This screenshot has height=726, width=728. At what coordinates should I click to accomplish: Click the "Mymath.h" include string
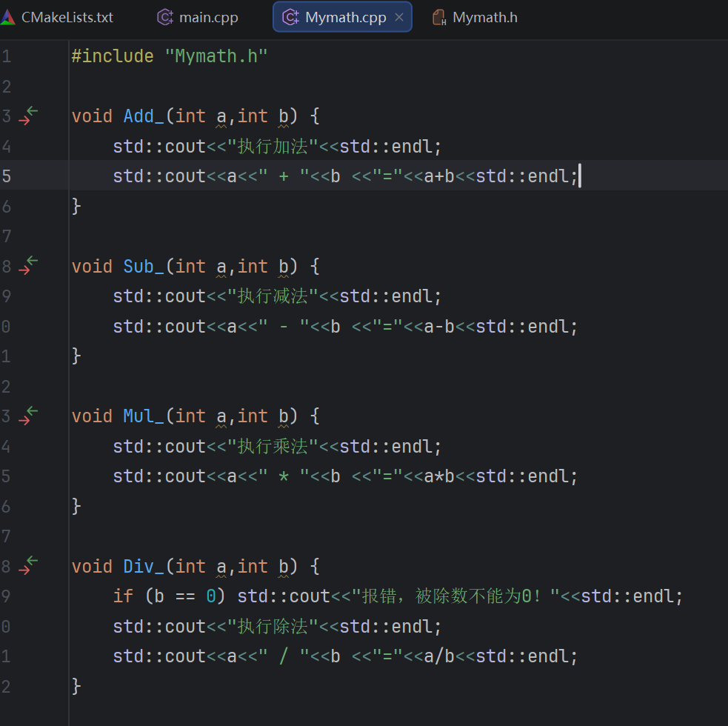pos(216,56)
